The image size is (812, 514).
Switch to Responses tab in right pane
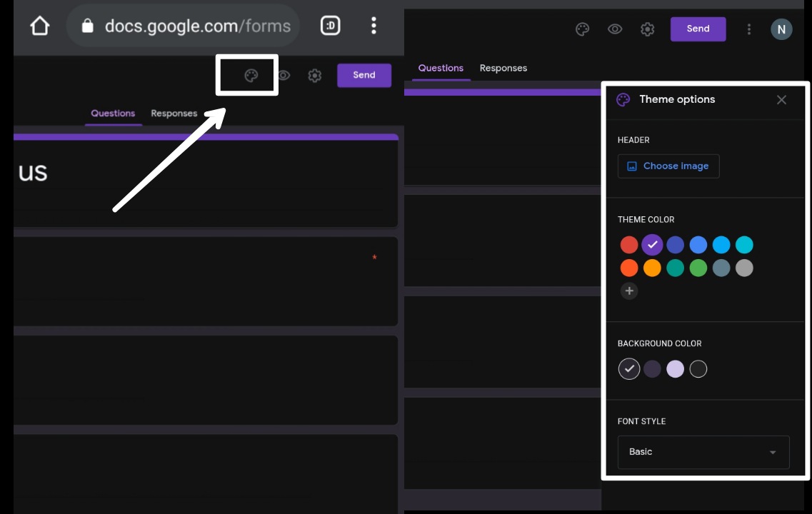click(503, 68)
